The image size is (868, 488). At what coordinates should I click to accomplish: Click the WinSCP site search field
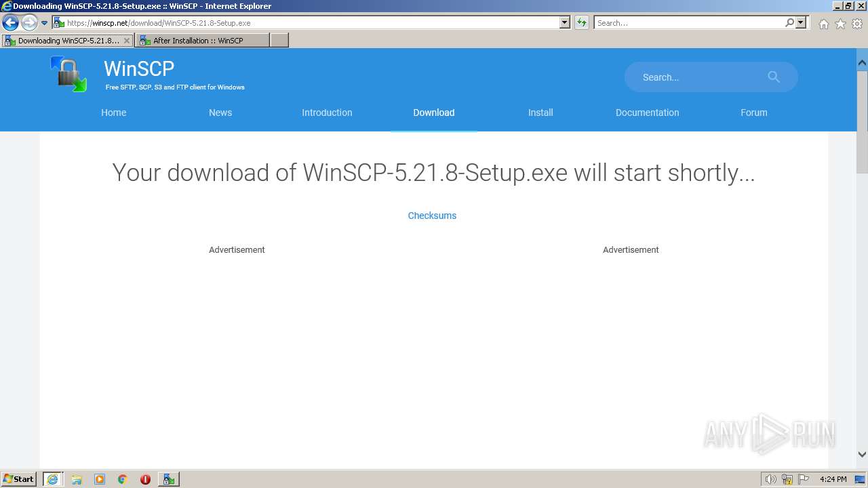[711, 77]
